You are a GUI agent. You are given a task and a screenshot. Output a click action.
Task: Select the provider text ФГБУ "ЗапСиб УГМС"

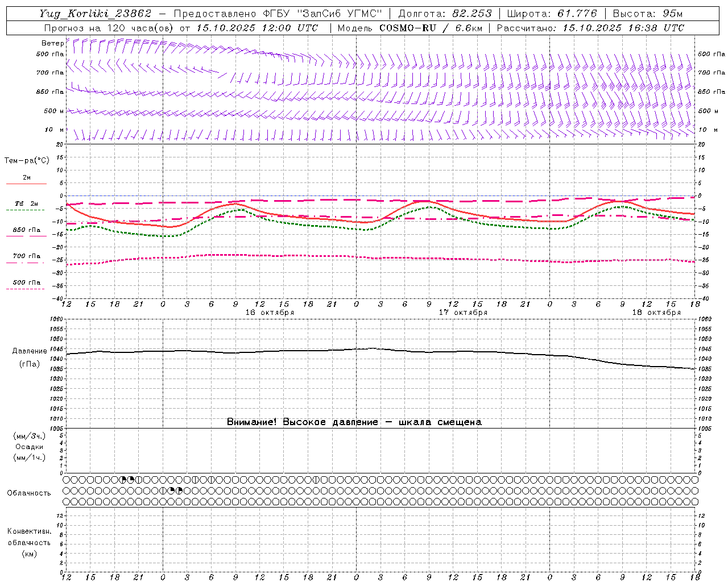click(x=322, y=14)
